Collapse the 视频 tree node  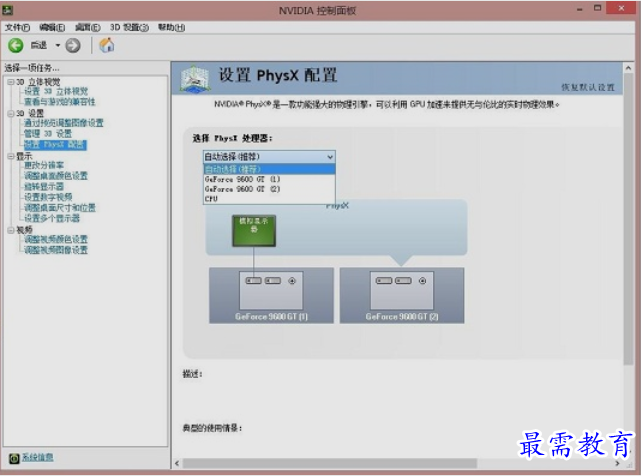11,230
